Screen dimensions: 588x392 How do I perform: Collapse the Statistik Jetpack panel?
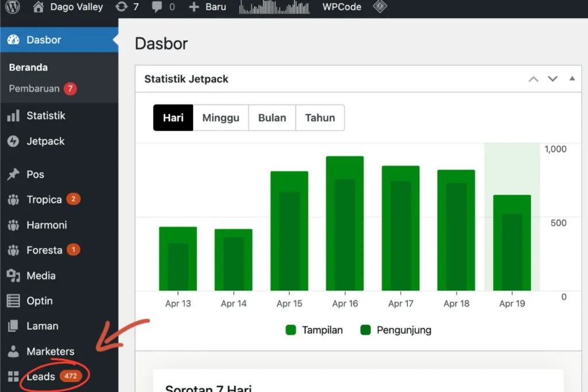572,79
